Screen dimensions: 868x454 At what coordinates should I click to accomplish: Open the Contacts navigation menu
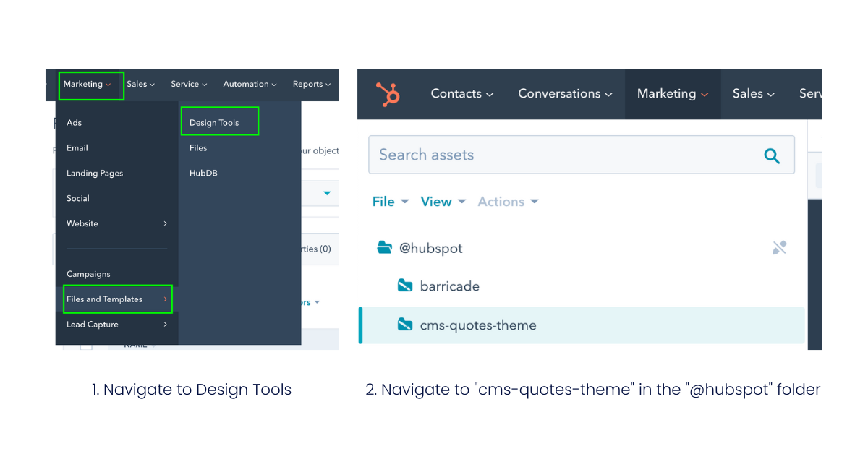point(462,94)
